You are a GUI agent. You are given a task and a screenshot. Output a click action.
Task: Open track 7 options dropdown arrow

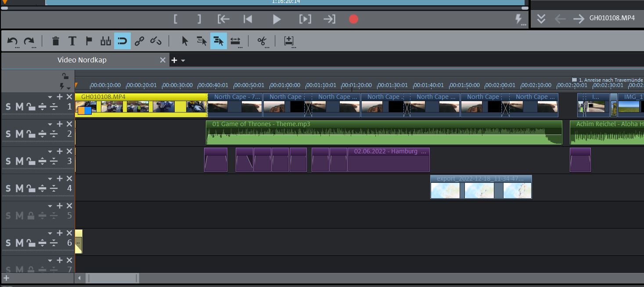coord(50,261)
